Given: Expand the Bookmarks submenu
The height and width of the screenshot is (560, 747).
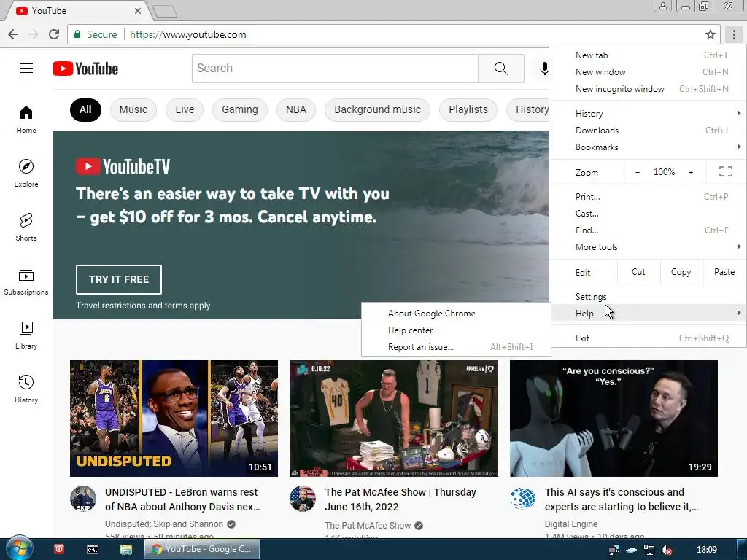Looking at the screenshot, I should coord(648,147).
